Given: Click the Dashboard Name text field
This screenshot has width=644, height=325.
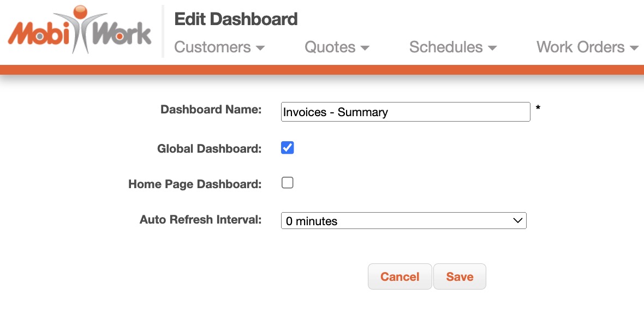Looking at the screenshot, I should [x=405, y=112].
